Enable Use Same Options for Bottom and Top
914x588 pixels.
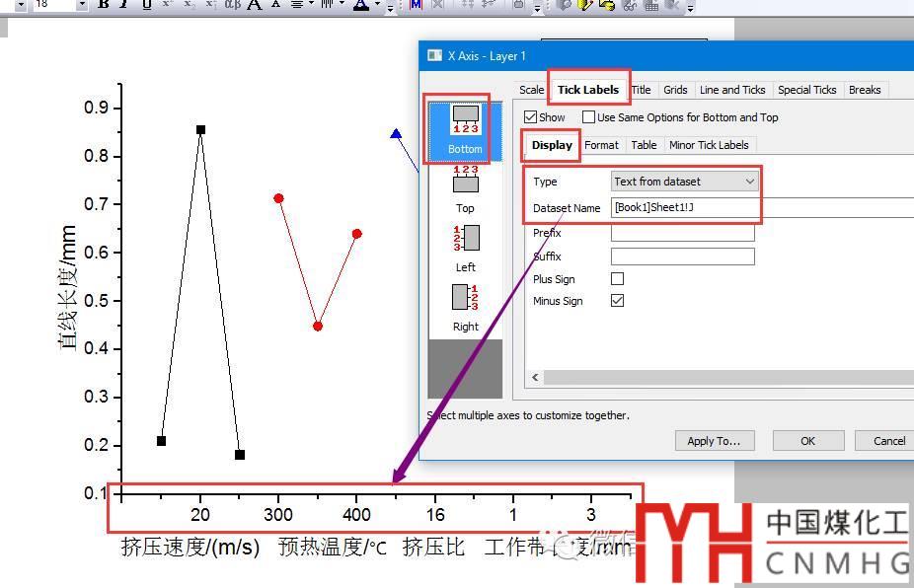589,117
